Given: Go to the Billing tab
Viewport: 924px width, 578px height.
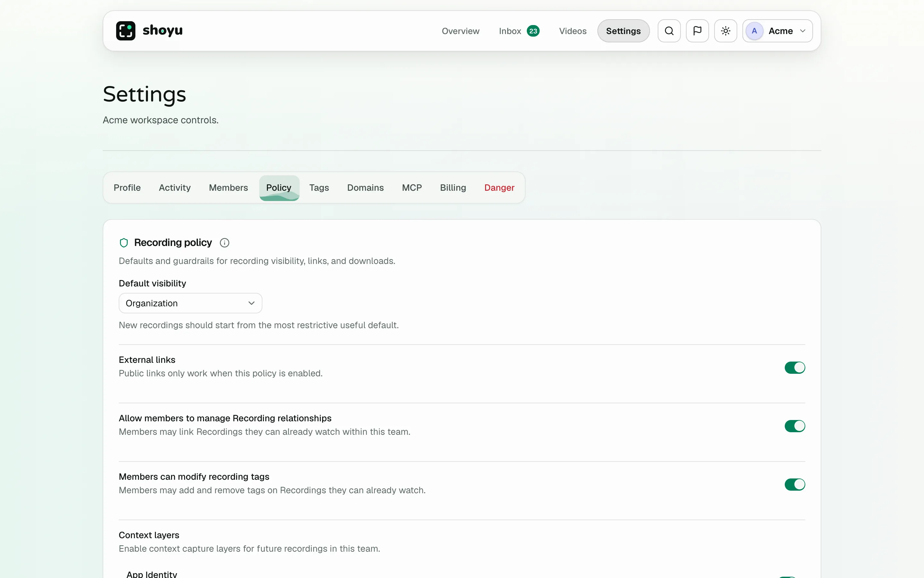Looking at the screenshot, I should pyautogui.click(x=453, y=188).
